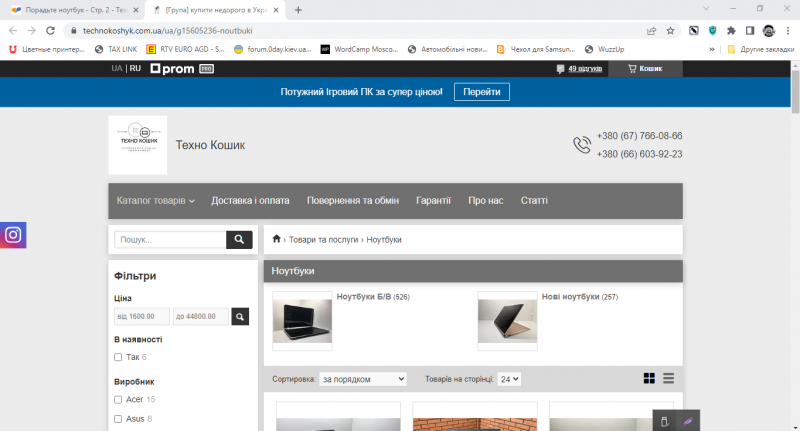This screenshot has width=800, height=431.
Task: Click the phone handset icon
Action: pos(582,145)
